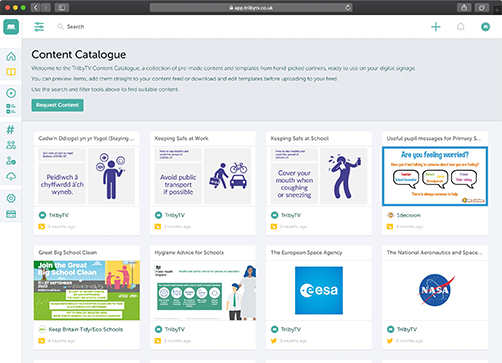Open Keeping Safe at School card title
The image size is (502, 363).
point(300,138)
